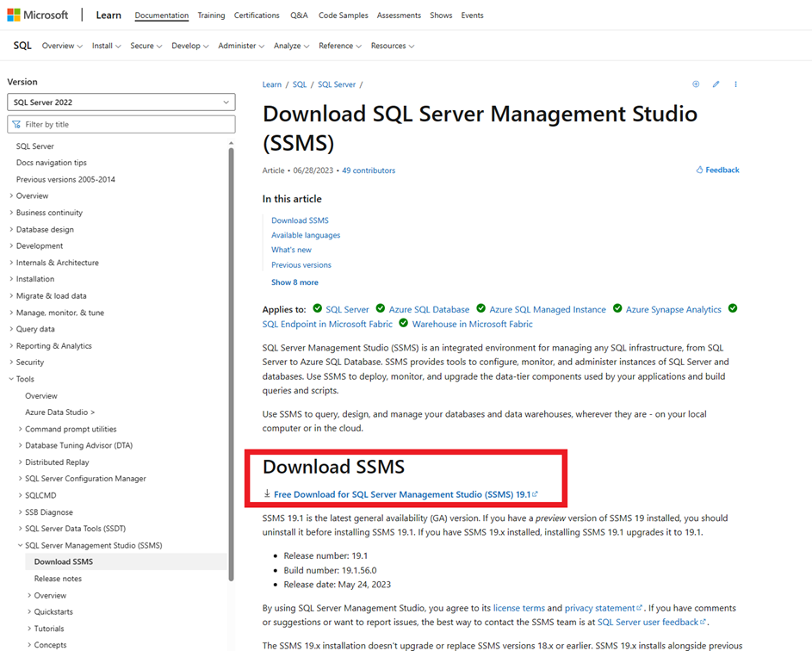Image resolution: width=812 pixels, height=651 pixels.
Task: Open the Install dropdown menu
Action: pyautogui.click(x=106, y=46)
